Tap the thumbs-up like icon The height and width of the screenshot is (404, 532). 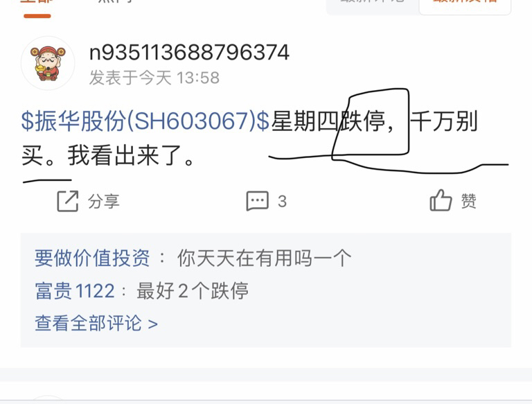click(x=441, y=200)
